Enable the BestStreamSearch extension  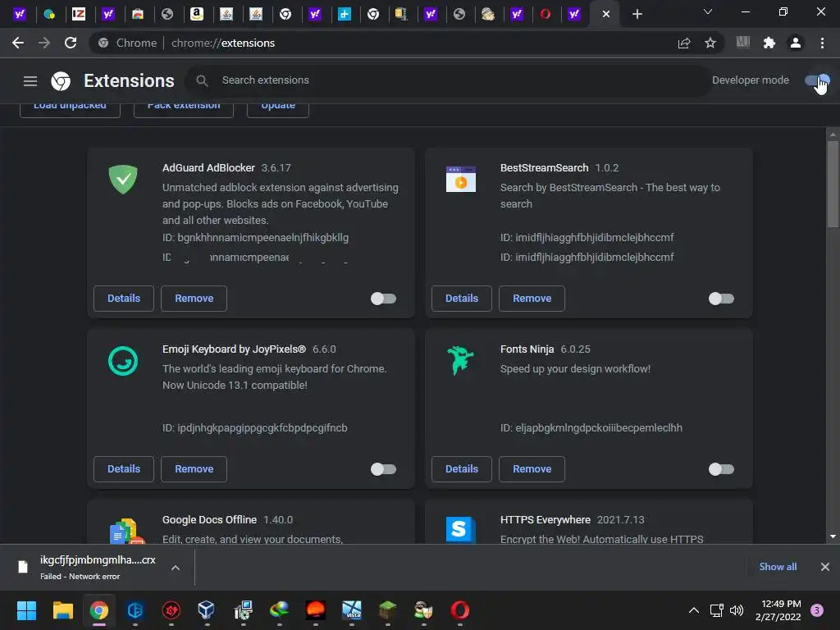(721, 299)
